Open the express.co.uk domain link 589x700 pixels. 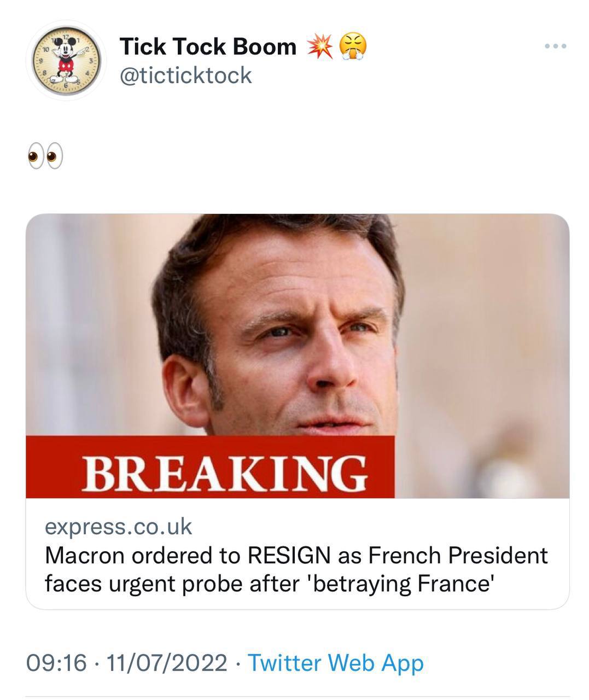[x=118, y=526]
